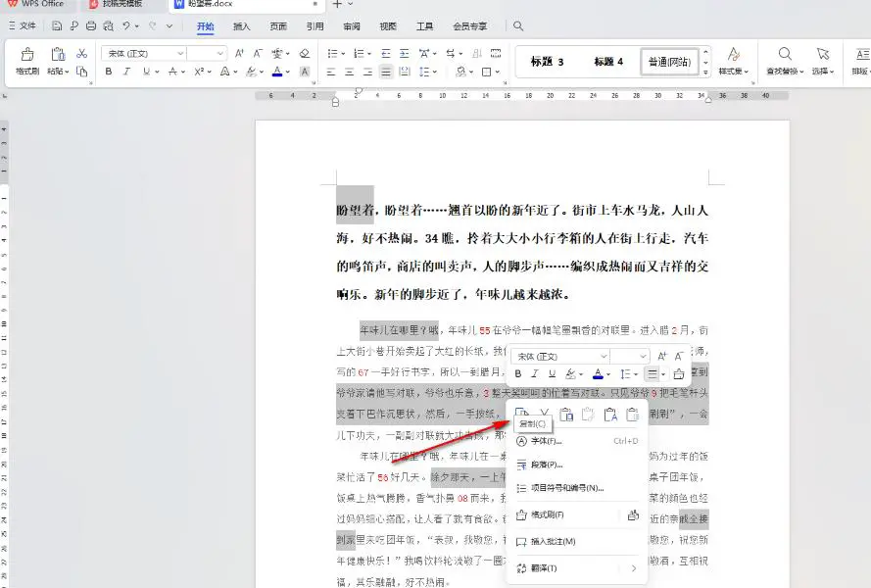871x588 pixels.
Task: Click the Increase Indent icon in ribbon
Action: click(x=405, y=53)
